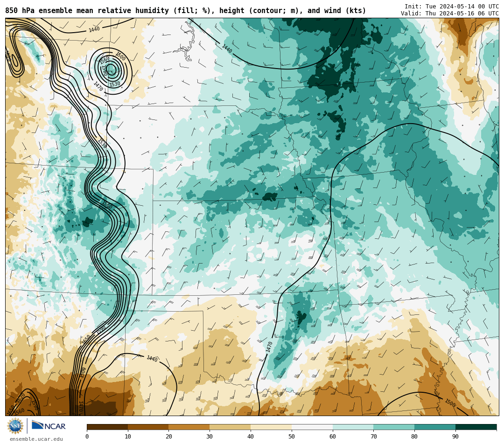Screen dimensions: 504x445
Task: Click the 40-50 cream colorbar segment
Action: pos(271,427)
